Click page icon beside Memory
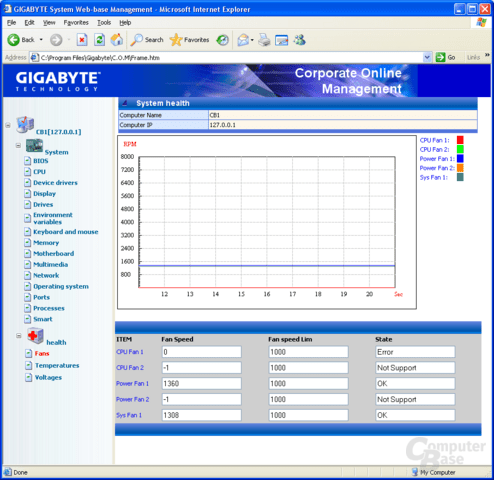This screenshot has width=494, height=480. pyautogui.click(x=28, y=243)
